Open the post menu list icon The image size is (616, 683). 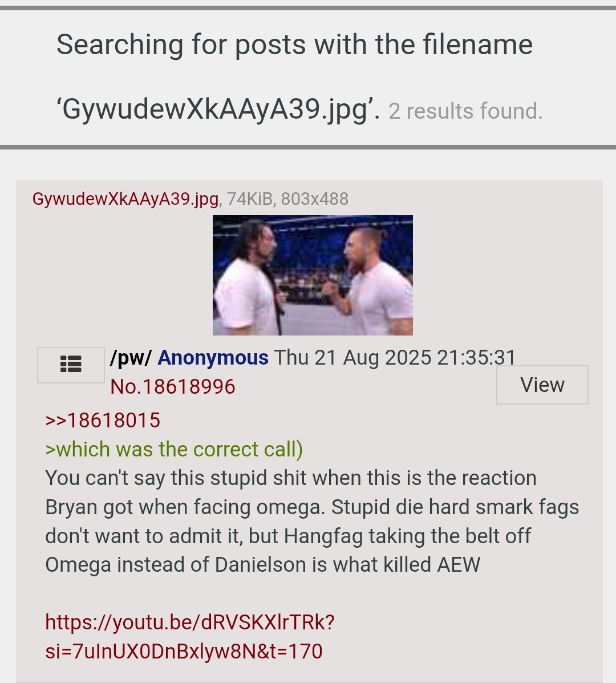[x=71, y=365]
